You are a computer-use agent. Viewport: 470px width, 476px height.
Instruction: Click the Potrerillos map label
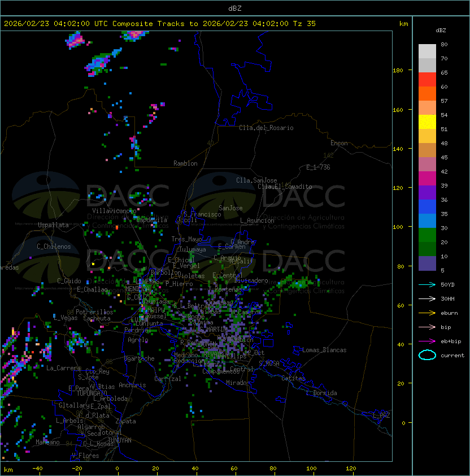[94, 312]
